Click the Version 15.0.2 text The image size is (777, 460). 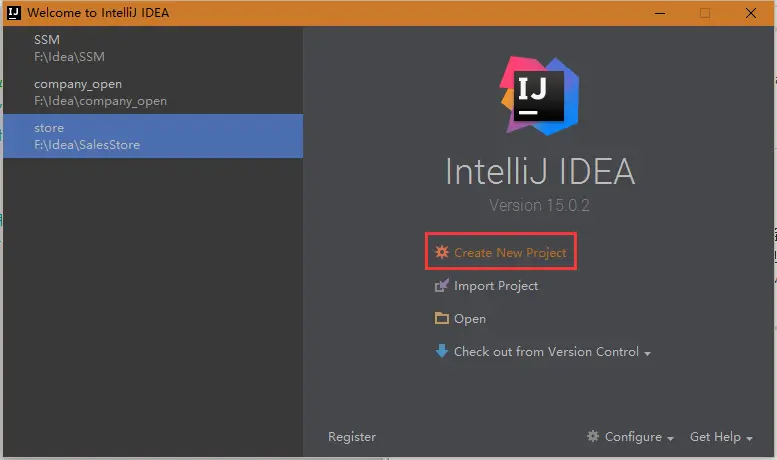pyautogui.click(x=539, y=205)
